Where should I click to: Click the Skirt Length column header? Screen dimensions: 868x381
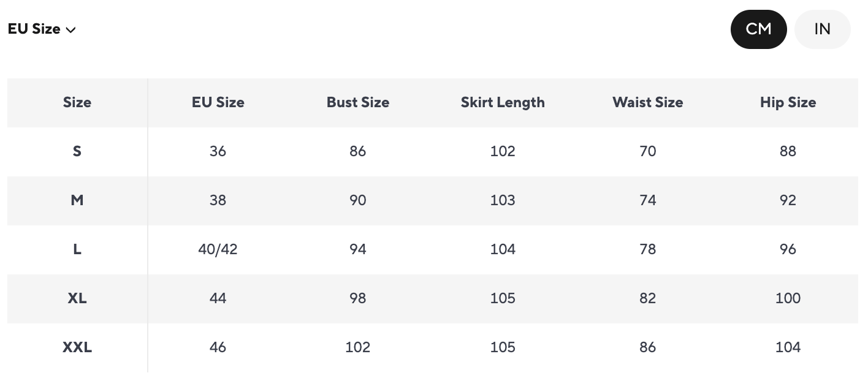pyautogui.click(x=503, y=102)
